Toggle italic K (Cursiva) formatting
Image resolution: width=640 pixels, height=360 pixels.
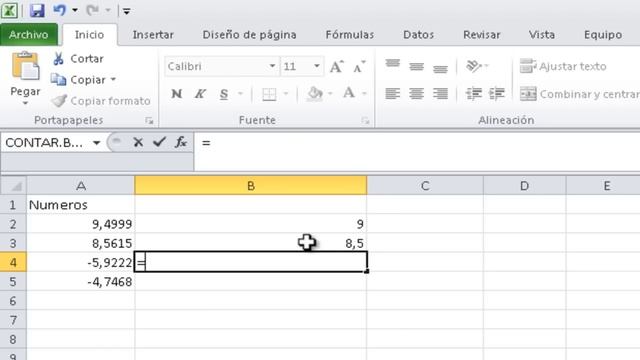pos(200,94)
